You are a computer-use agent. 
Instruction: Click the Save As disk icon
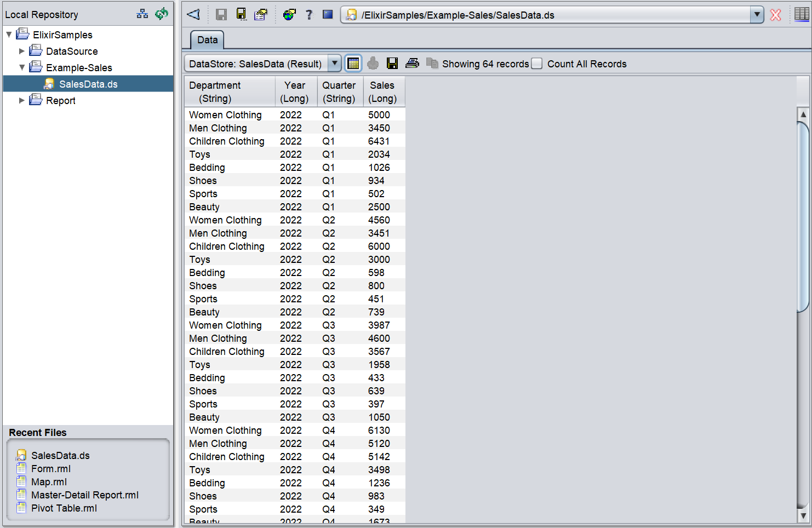241,14
